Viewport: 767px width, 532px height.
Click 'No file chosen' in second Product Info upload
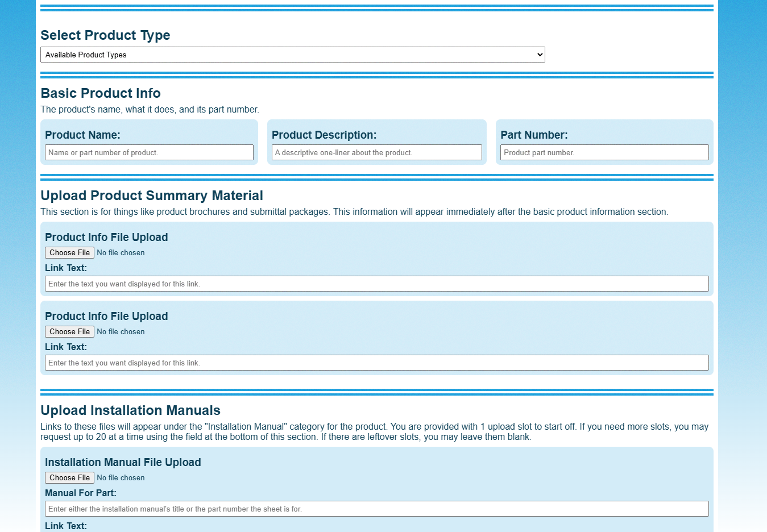tap(121, 332)
